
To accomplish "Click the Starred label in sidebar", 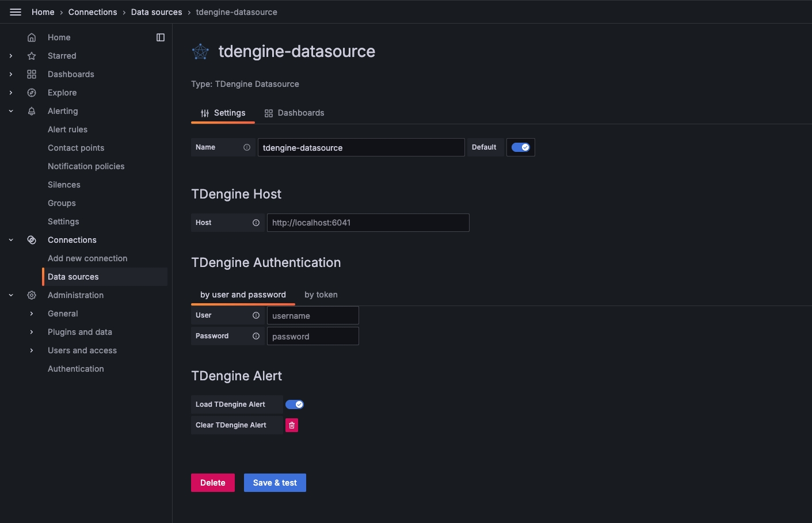I will tap(62, 56).
